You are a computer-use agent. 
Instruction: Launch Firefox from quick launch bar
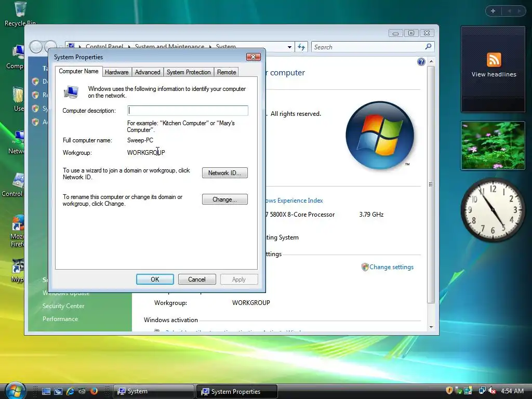[x=94, y=391]
